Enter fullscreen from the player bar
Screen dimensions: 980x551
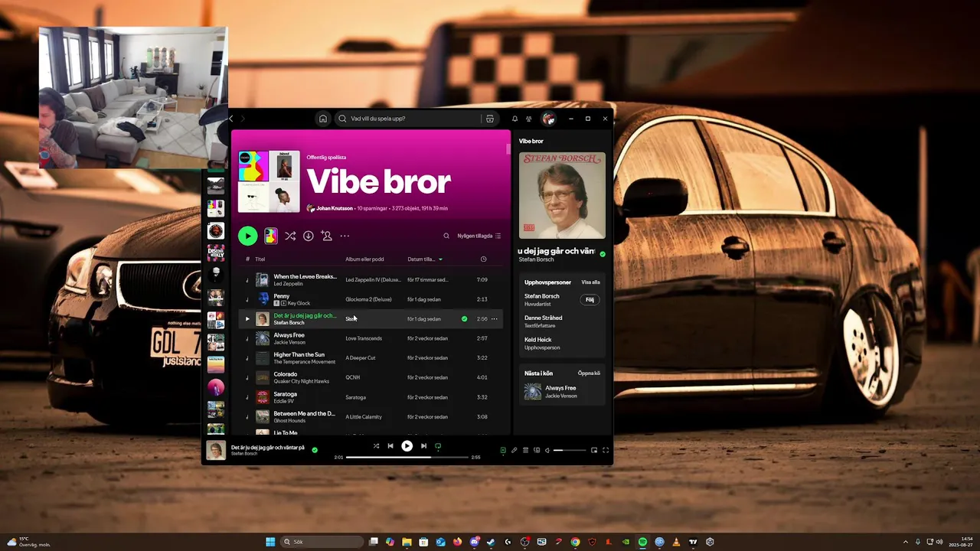(x=606, y=450)
